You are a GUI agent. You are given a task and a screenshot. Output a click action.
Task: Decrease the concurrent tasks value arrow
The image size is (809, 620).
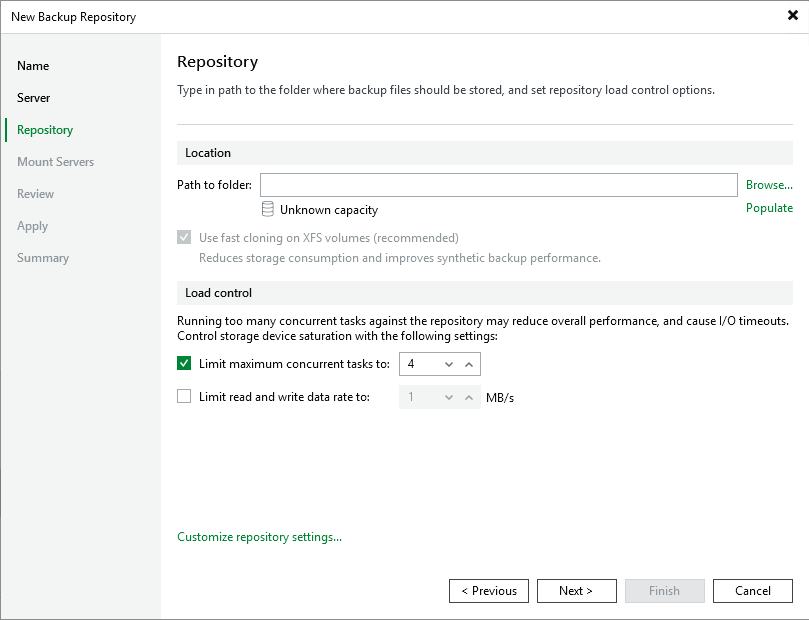[x=449, y=364]
